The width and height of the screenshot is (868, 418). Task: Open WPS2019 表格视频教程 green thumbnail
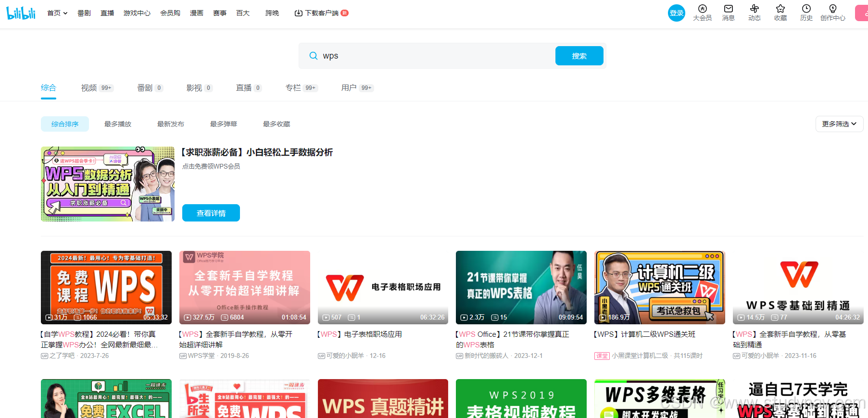[x=521, y=399]
